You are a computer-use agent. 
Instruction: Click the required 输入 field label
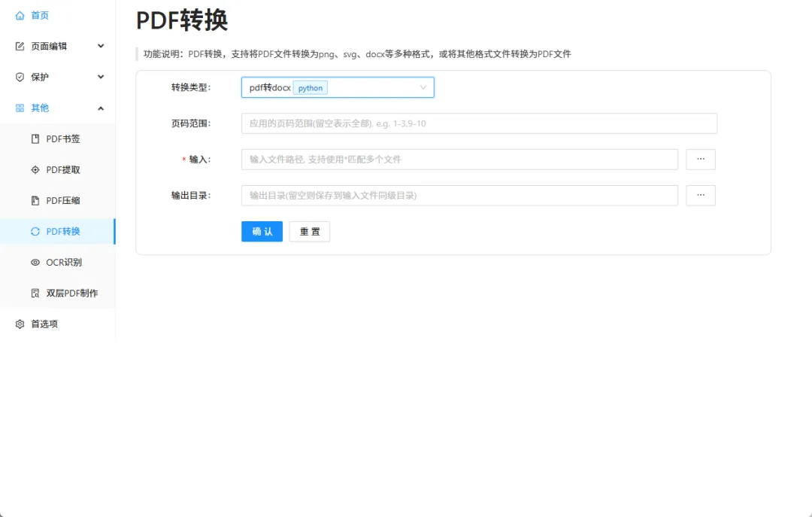196,160
